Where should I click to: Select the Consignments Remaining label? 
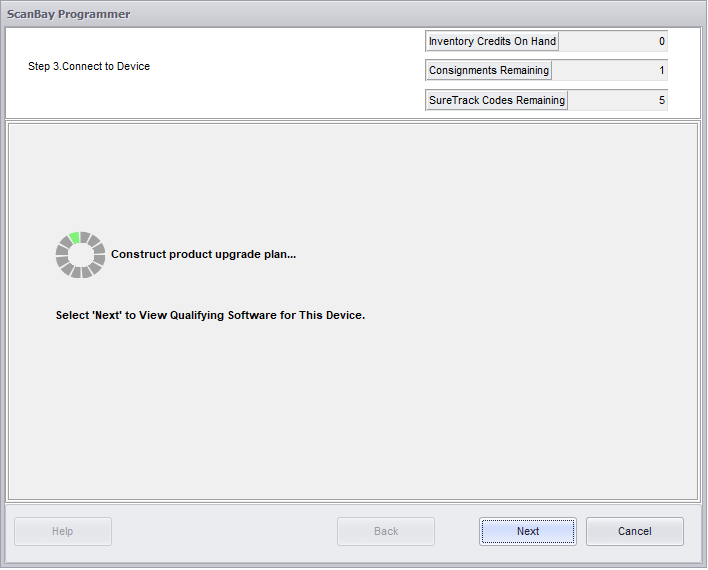click(x=488, y=70)
